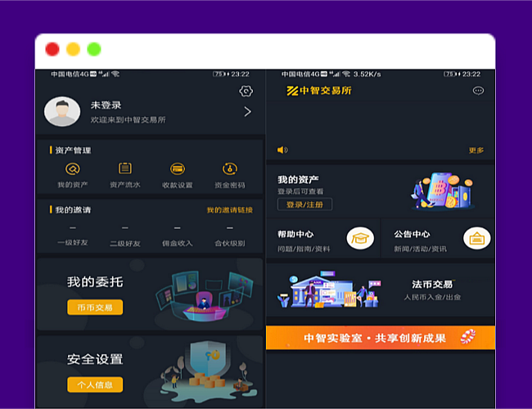Click the 资产管理 section heading
This screenshot has width=532, height=409.
click(73, 151)
